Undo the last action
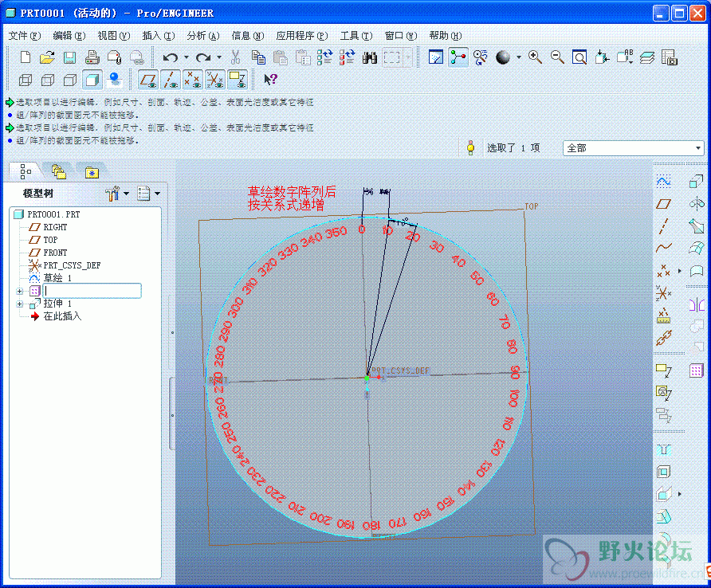Screen dimensions: 711x588 coord(171,57)
